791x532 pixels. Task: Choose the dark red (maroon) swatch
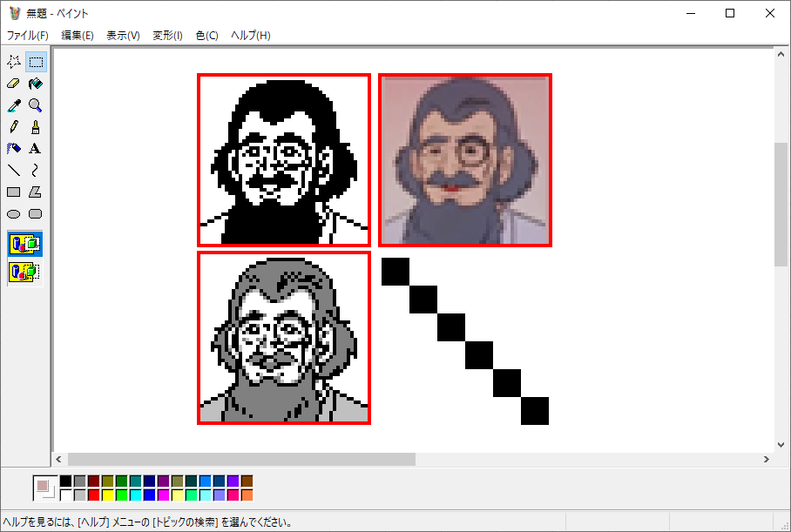point(94,481)
